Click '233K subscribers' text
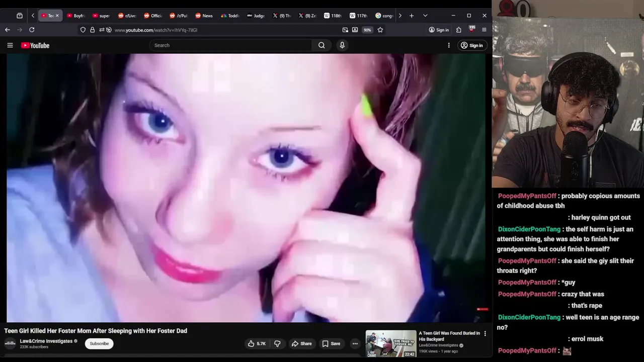Image resolution: width=644 pixels, height=362 pixels. coord(34,347)
